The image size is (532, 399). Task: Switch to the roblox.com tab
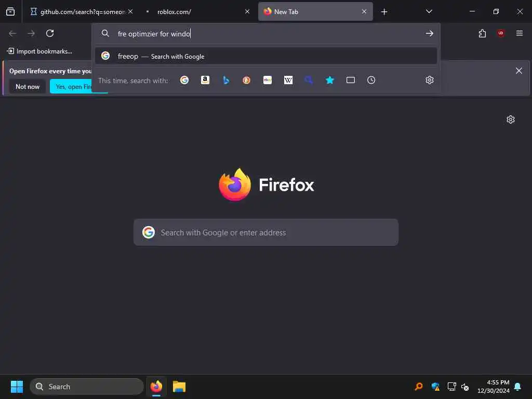[197, 12]
